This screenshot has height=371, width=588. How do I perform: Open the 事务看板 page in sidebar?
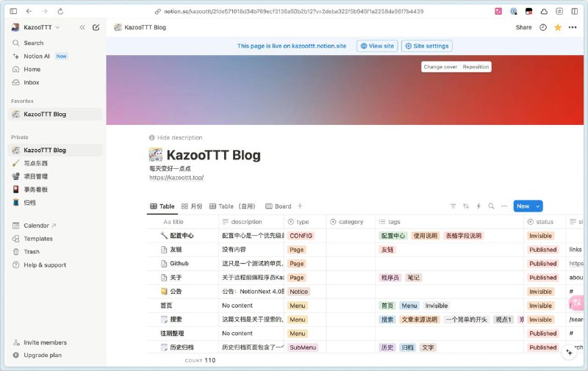[x=55, y=190]
